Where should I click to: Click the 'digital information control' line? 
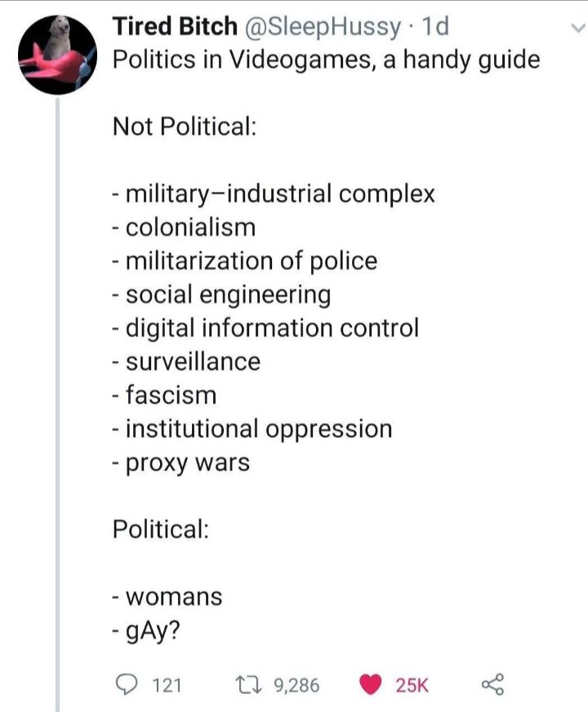tap(266, 328)
